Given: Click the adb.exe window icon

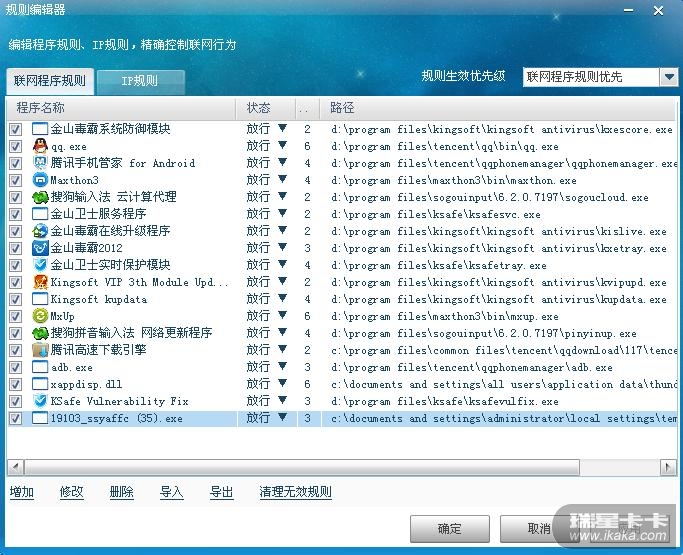Looking at the screenshot, I should [x=40, y=367].
